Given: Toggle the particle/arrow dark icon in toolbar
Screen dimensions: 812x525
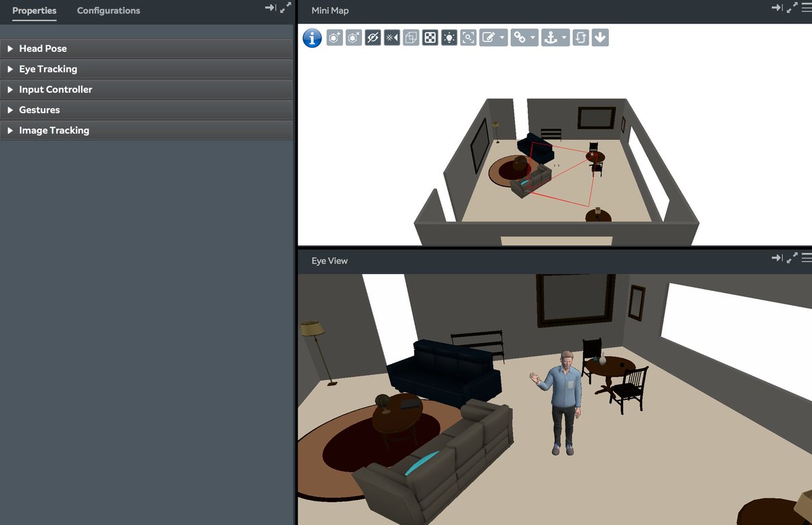Looking at the screenshot, I should [392, 38].
